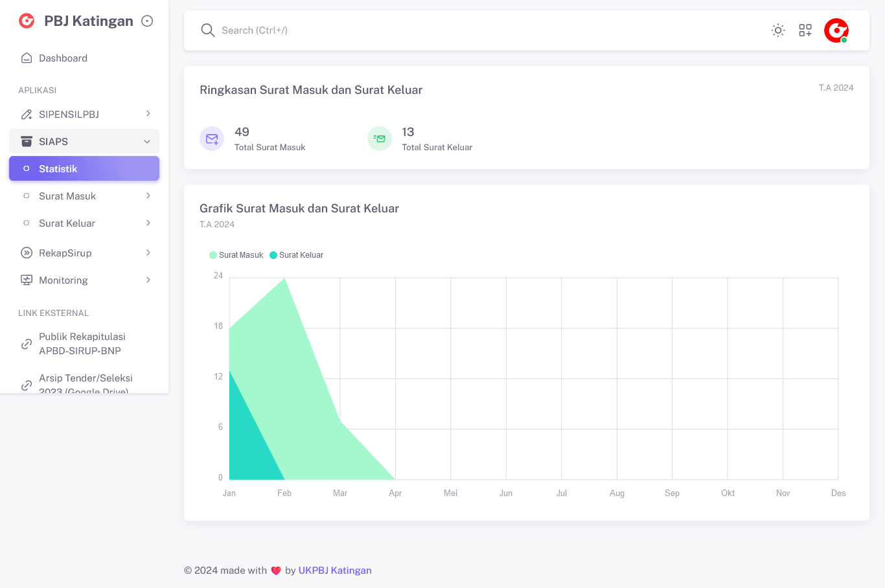The height and width of the screenshot is (588, 885).
Task: Click the PBJ Katingan logo icon
Action: pyautogui.click(x=27, y=21)
